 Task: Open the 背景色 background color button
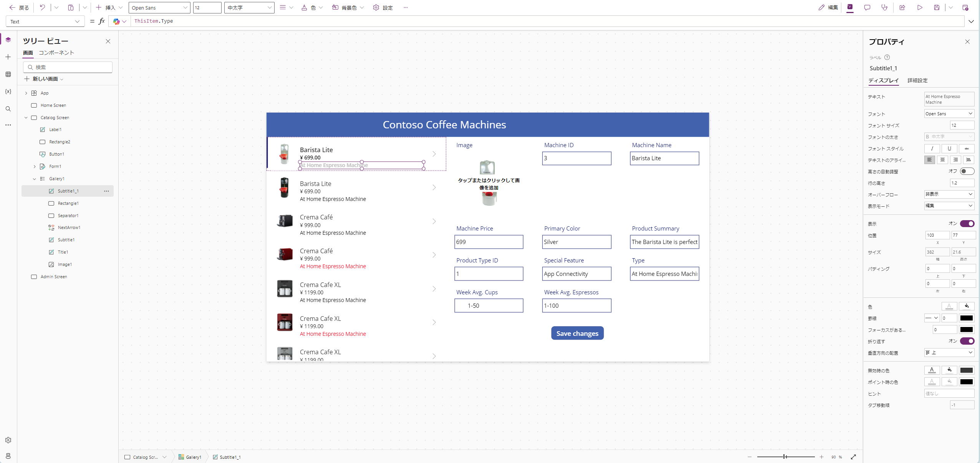(348, 8)
